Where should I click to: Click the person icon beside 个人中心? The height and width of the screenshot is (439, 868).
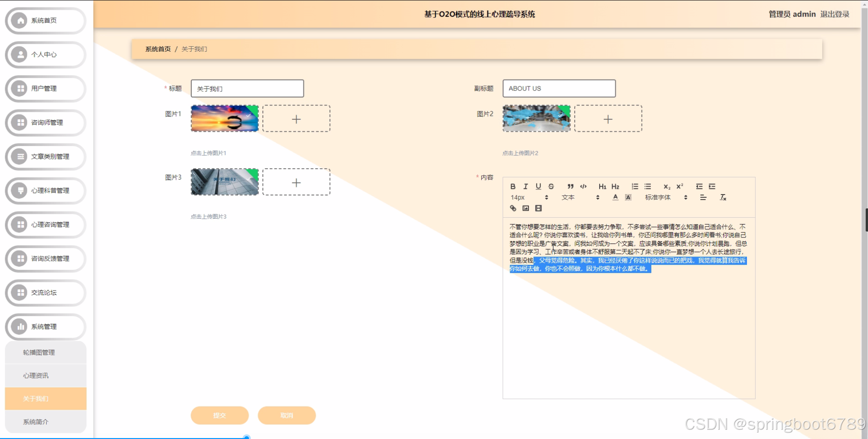click(x=19, y=55)
